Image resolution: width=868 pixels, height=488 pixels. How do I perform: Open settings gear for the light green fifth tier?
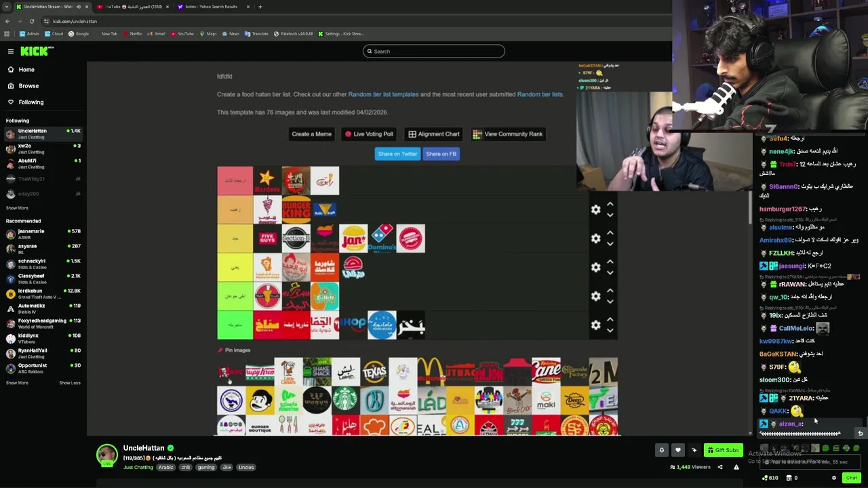(x=595, y=296)
